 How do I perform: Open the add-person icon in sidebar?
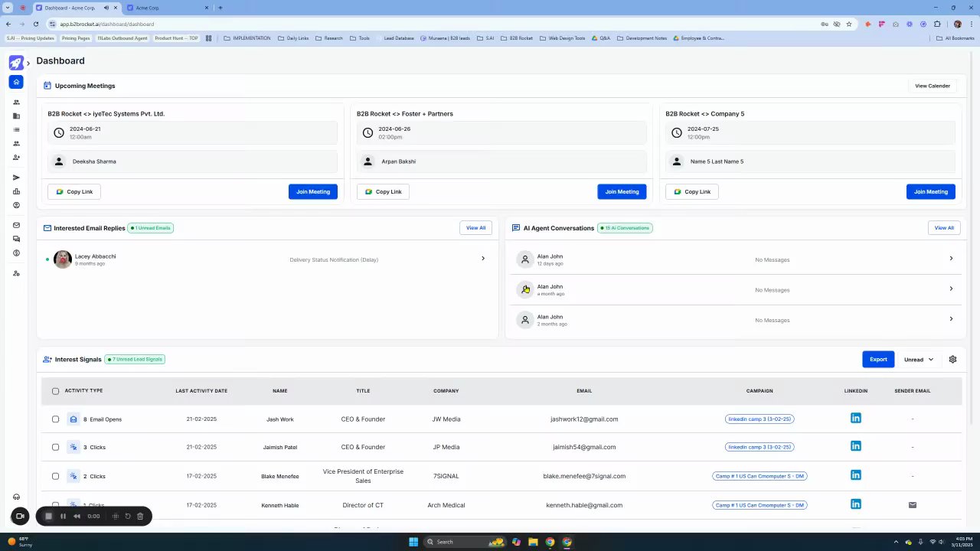(16, 158)
